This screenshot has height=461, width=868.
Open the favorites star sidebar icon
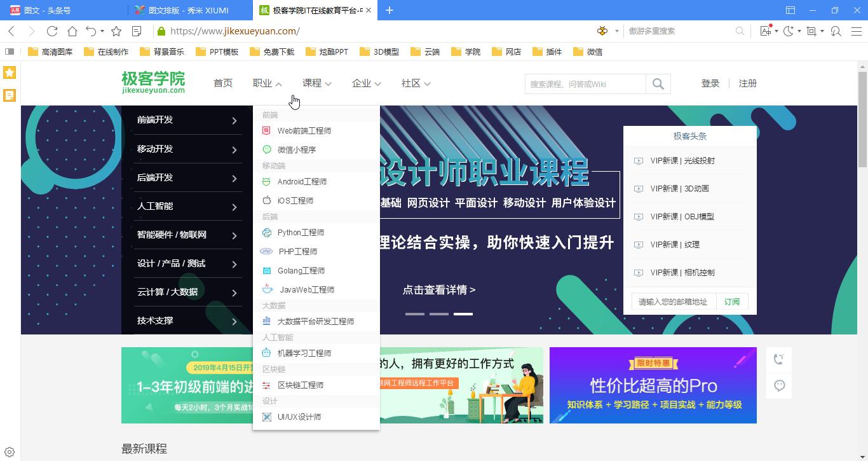10,72
